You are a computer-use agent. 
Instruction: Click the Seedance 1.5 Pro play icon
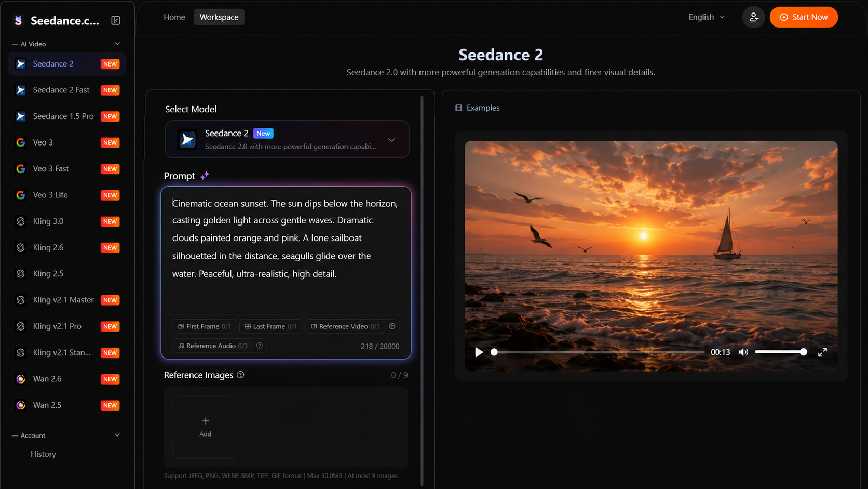click(x=21, y=116)
